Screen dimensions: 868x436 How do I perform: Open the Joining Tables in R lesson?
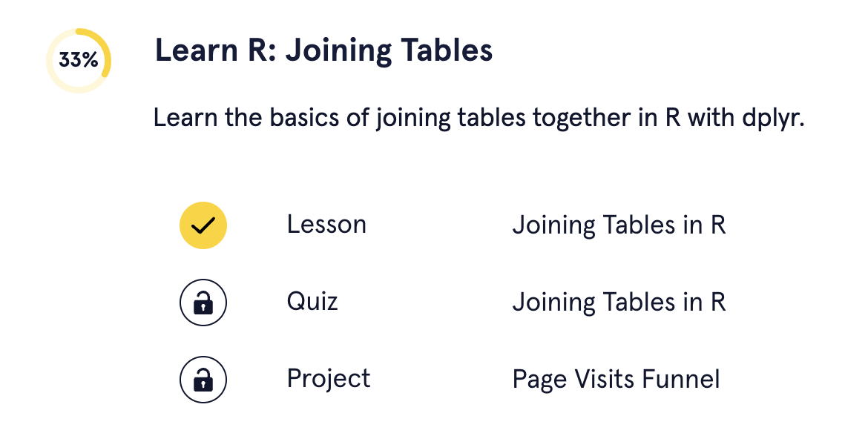click(619, 225)
